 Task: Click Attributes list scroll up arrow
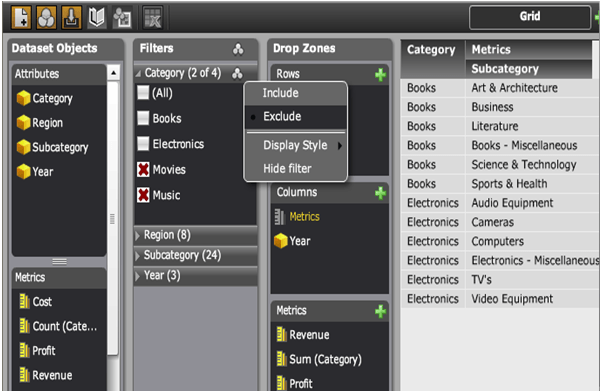(113, 73)
